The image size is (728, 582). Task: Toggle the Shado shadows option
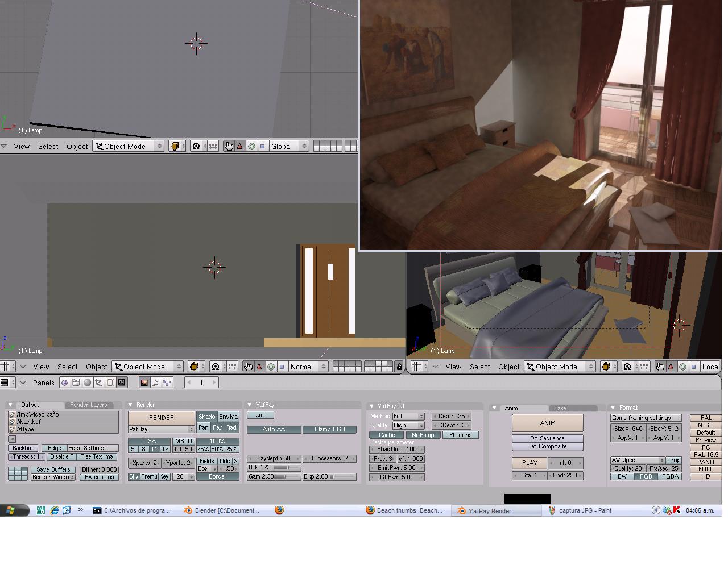click(206, 417)
